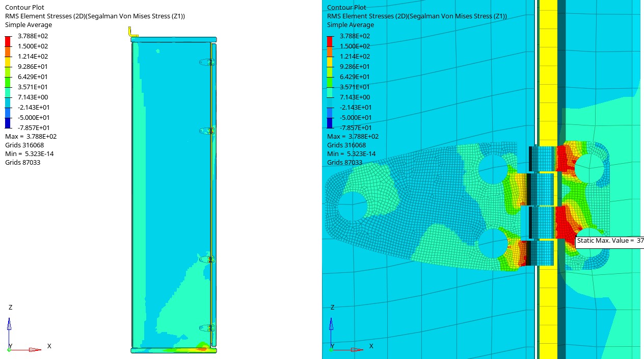The image size is (644, 359).
Task: Click 'Contour Plot' title in left plot
Action: (x=24, y=8)
